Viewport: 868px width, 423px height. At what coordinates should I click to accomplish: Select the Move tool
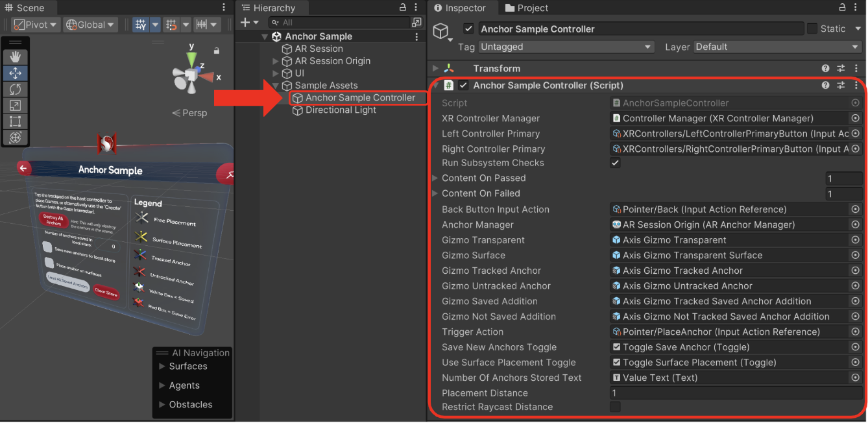point(15,73)
